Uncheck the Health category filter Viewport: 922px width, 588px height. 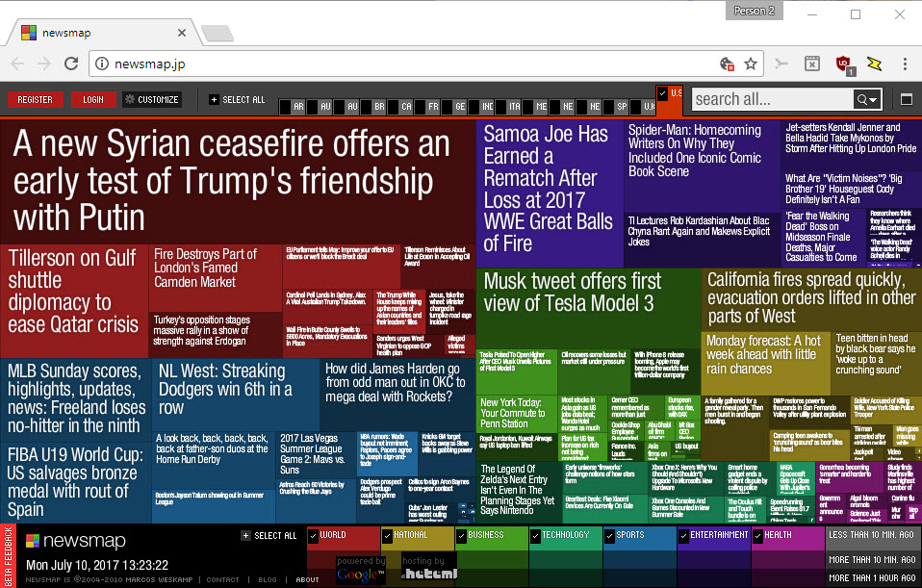pyautogui.click(x=758, y=536)
